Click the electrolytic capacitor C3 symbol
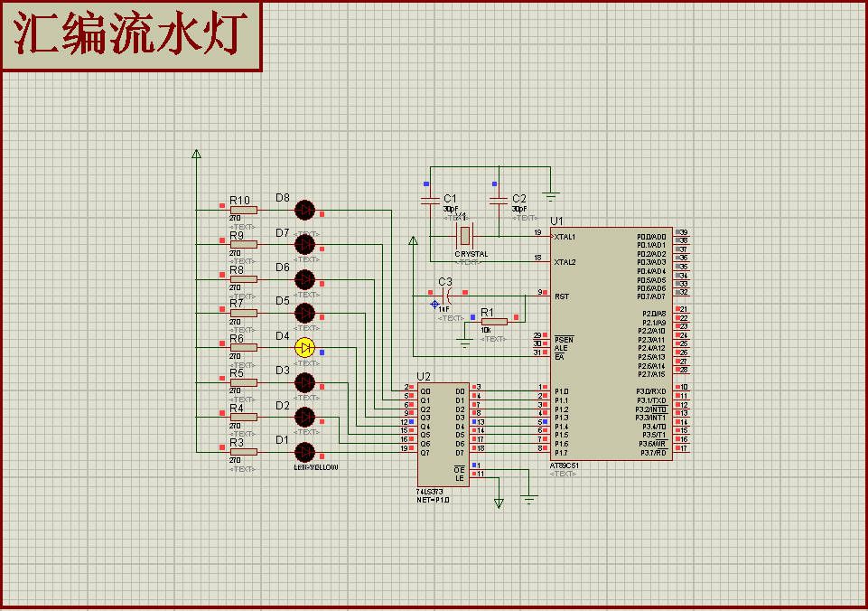Screen dimensions: 868x611 tap(448, 296)
